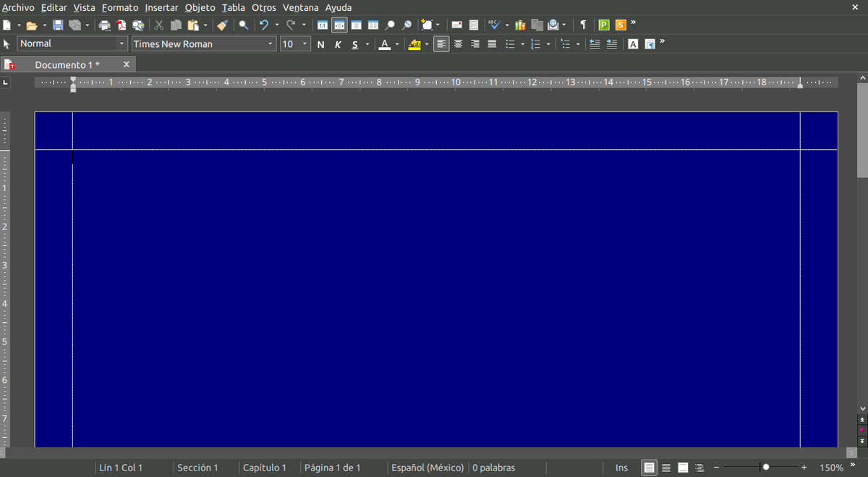
Task: Apply yellow highlighter color
Action: coord(414,44)
